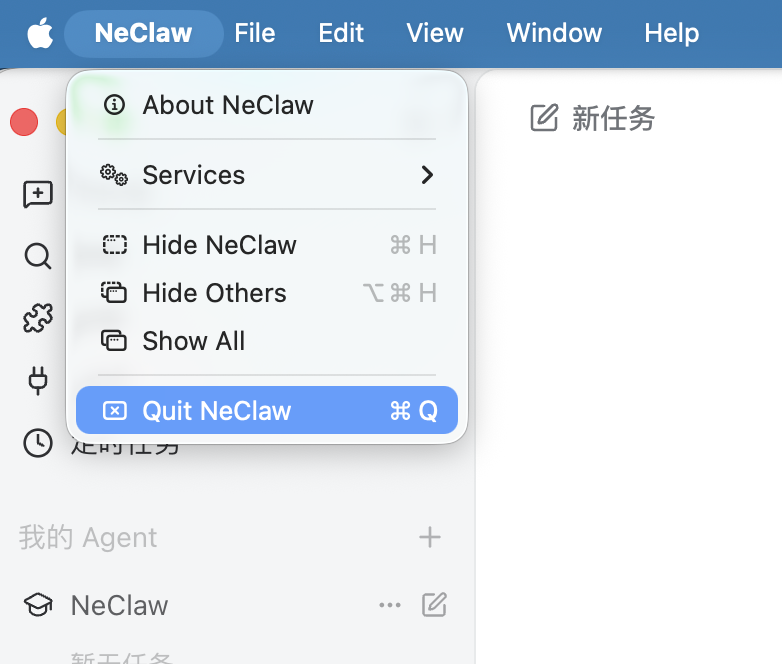
Task: Click the three-dot menu next to NeClaw agent
Action: coord(390,605)
